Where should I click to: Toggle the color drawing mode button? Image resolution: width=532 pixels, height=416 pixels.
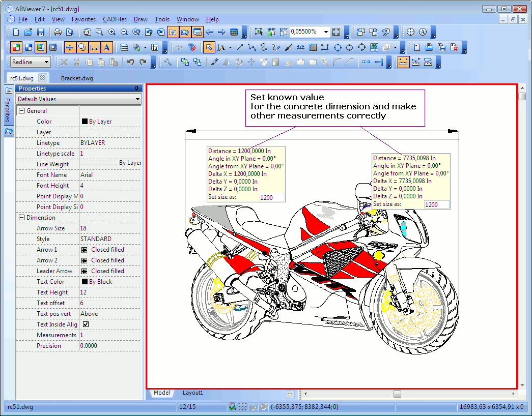click(x=16, y=47)
